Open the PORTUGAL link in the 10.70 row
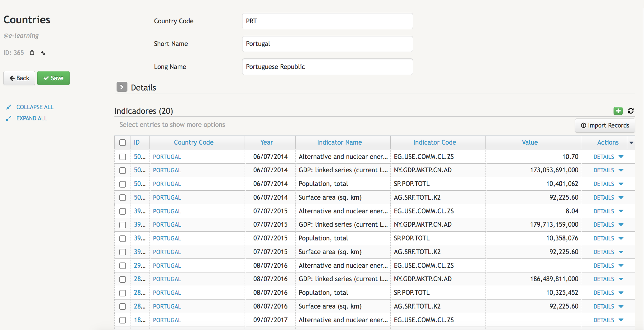Image resolution: width=644 pixels, height=330 pixels. [x=167, y=157]
